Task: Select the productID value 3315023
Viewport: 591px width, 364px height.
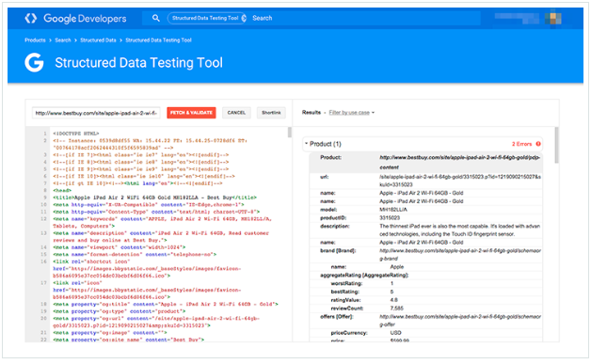Action: pos(390,218)
